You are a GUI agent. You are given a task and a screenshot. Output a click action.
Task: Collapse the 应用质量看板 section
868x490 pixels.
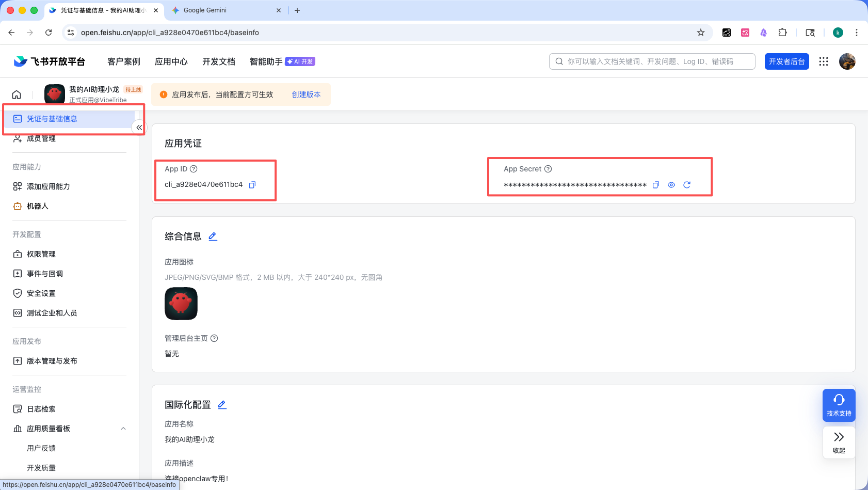(123, 428)
